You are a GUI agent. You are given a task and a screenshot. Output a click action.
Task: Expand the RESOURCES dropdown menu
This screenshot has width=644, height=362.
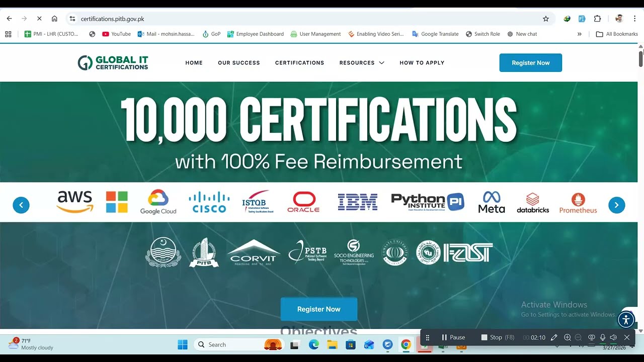tap(362, 63)
